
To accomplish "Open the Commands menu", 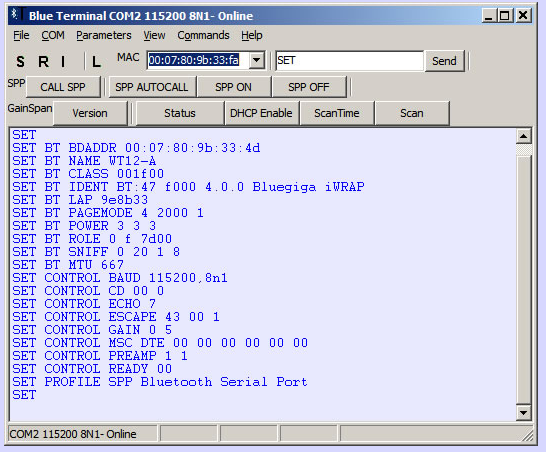I will point(203,35).
